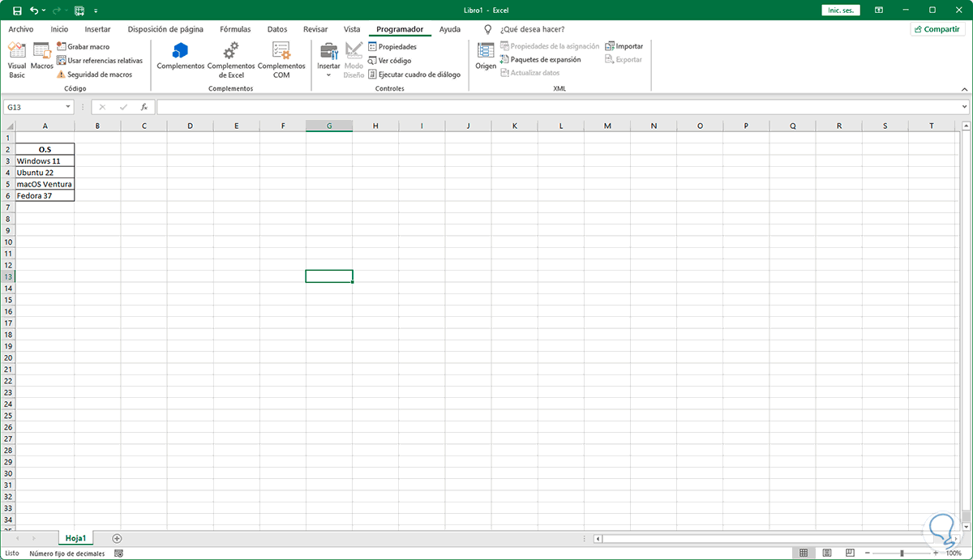The width and height of the screenshot is (973, 560).
Task: Open Complementos COM dialog
Action: click(x=281, y=61)
